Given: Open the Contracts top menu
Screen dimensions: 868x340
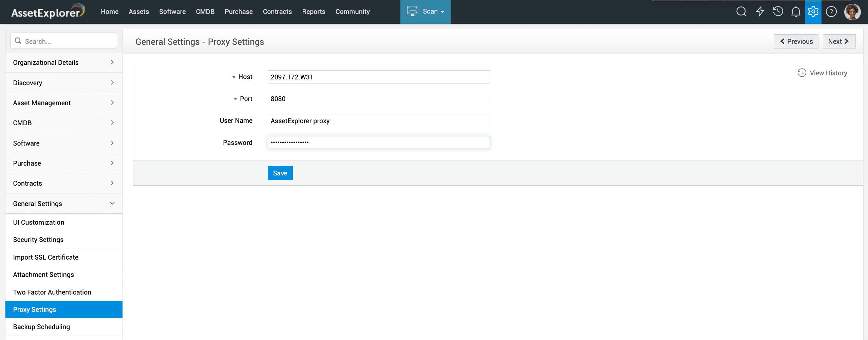Looking at the screenshot, I should click(x=277, y=12).
